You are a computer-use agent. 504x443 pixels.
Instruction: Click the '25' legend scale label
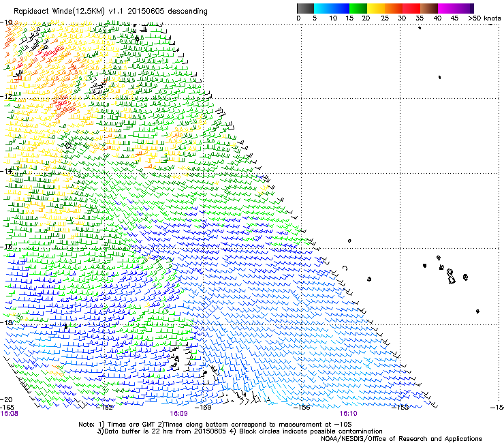pyautogui.click(x=385, y=18)
